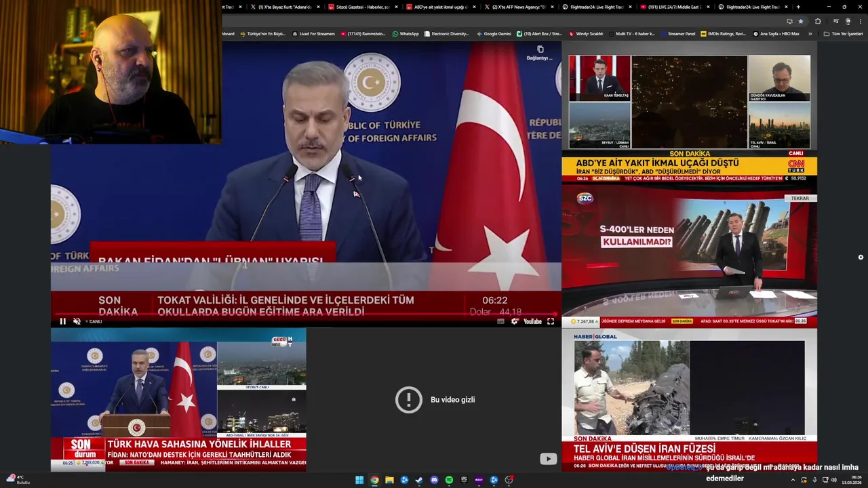Open a new browser tab
Image resolution: width=868 pixels, height=488 pixels.
798,7
